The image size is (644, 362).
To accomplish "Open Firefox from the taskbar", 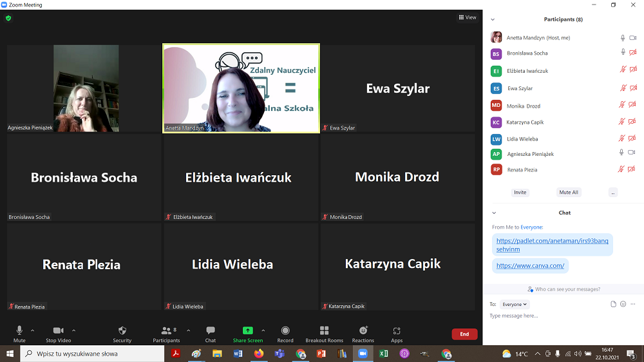I will 259,354.
